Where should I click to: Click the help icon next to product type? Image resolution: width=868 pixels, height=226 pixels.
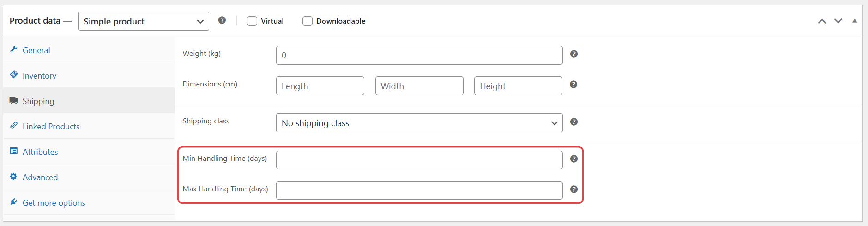(x=222, y=20)
